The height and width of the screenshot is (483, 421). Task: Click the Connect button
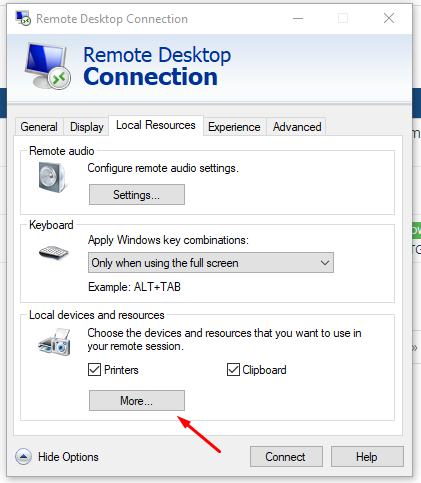pos(286,457)
